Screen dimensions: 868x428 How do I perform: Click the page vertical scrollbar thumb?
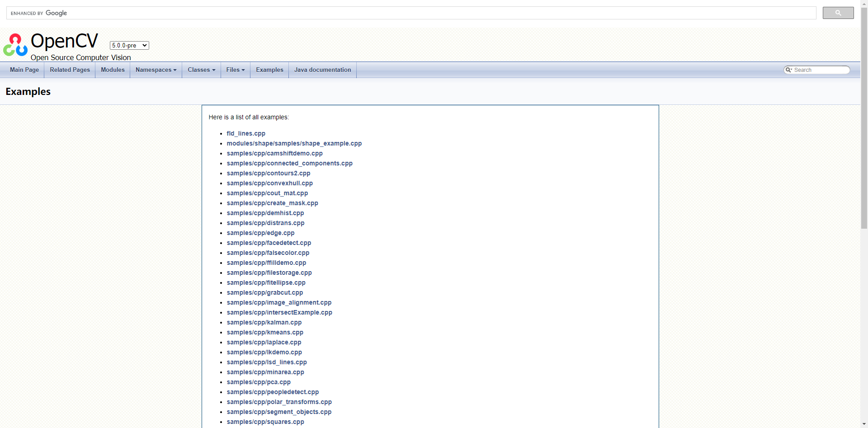coord(864,119)
